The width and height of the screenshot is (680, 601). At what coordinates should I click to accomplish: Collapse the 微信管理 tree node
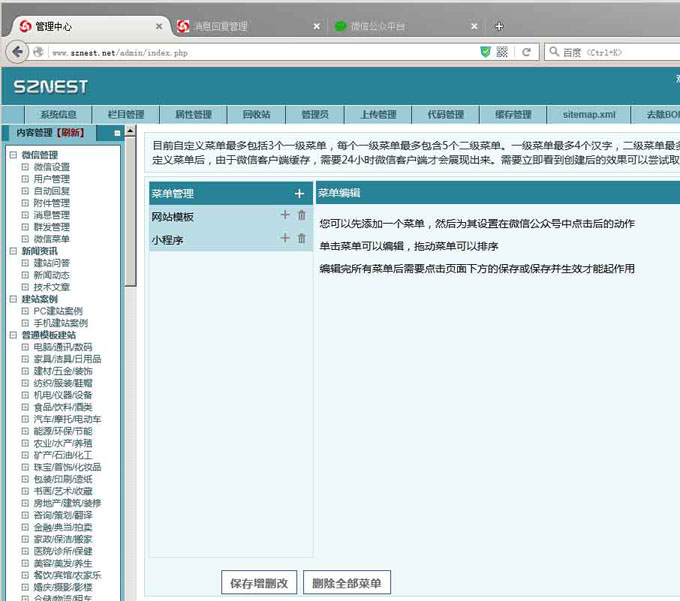point(13,155)
